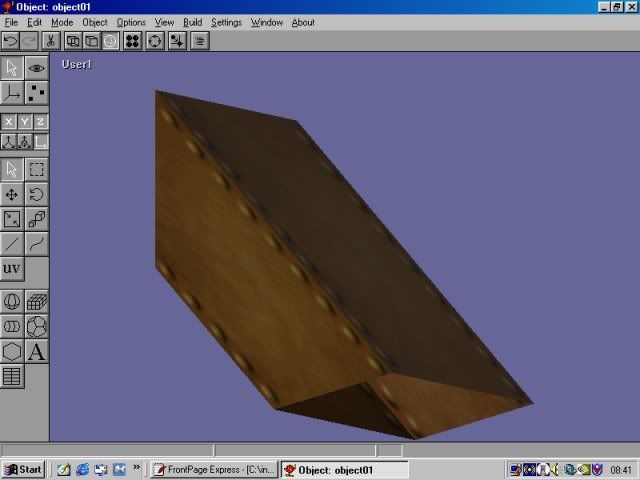
Task: Open the Object menu
Action: 95,22
